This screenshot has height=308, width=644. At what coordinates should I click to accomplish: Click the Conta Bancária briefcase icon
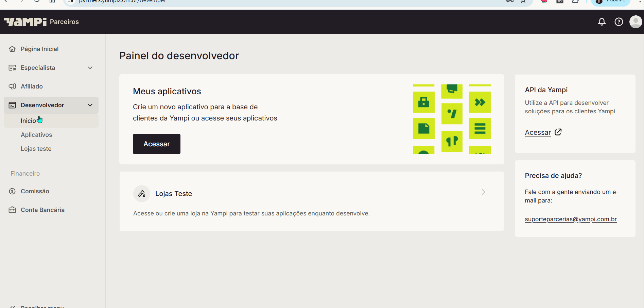coord(12,210)
